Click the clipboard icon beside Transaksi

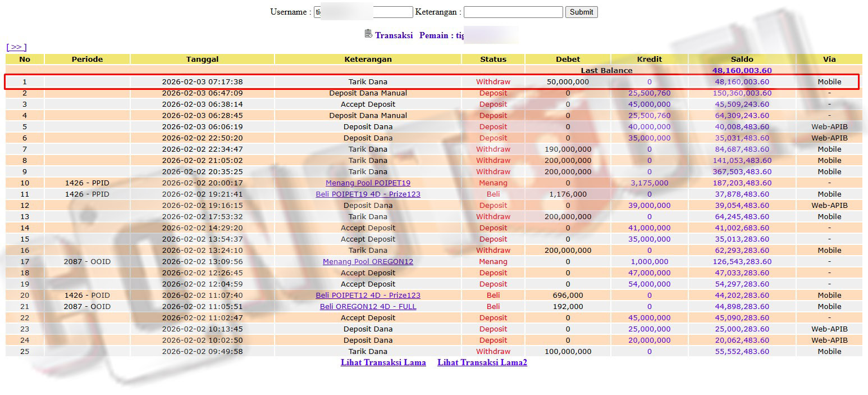click(x=368, y=34)
